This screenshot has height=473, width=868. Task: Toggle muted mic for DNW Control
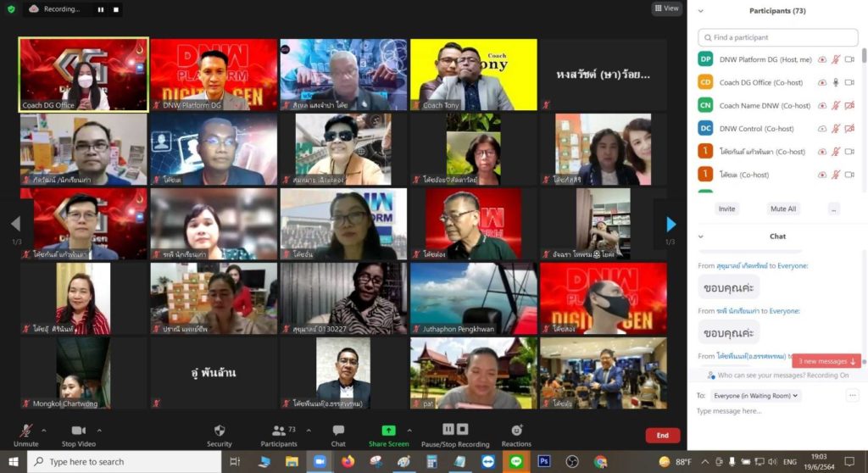tap(836, 129)
